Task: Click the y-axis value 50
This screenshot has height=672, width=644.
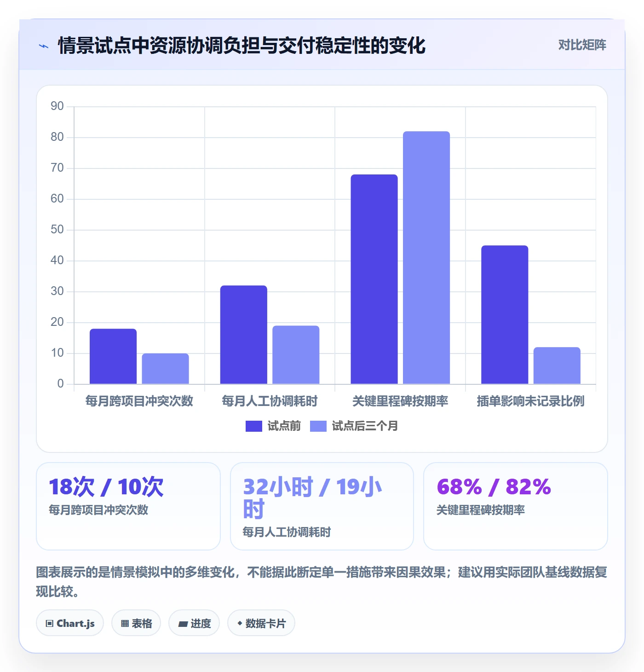Action: (57, 230)
